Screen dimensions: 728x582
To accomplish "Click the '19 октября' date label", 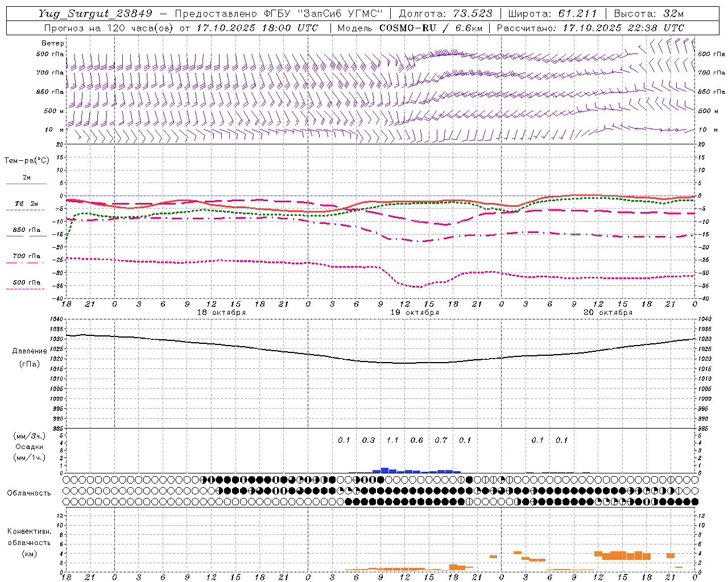I will tap(415, 313).
